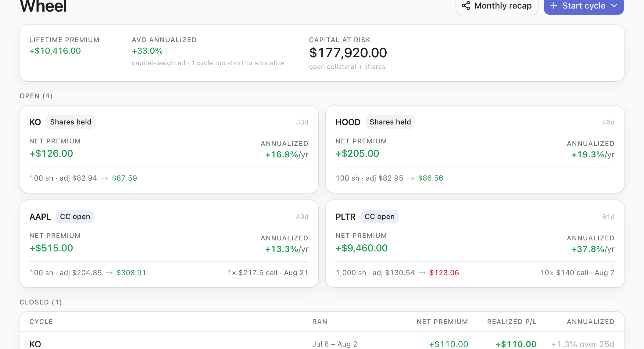The image size is (644, 349).
Task: Open the AAPL CC open card
Action: click(169, 244)
